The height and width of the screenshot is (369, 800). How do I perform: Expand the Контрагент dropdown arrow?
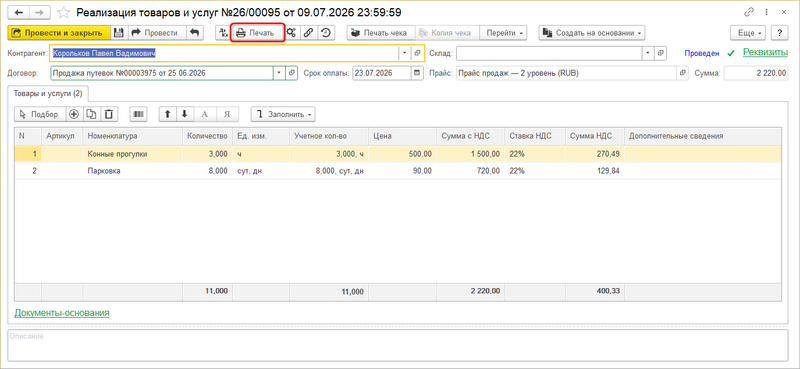(405, 53)
